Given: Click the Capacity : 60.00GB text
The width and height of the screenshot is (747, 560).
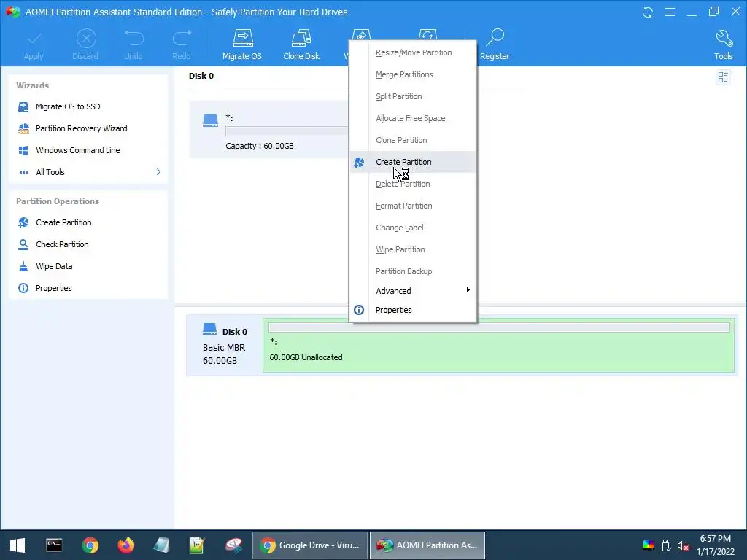Looking at the screenshot, I should click(260, 146).
